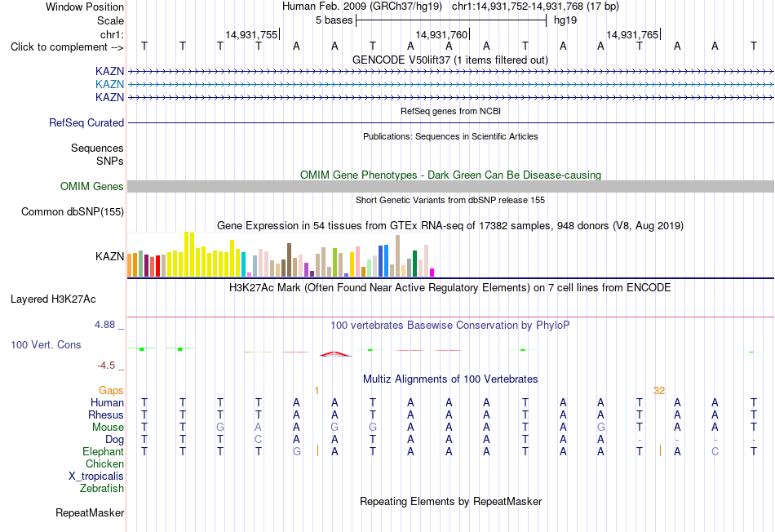Open the H3K27Ac Mark ENCODE track title

[x=450, y=288]
